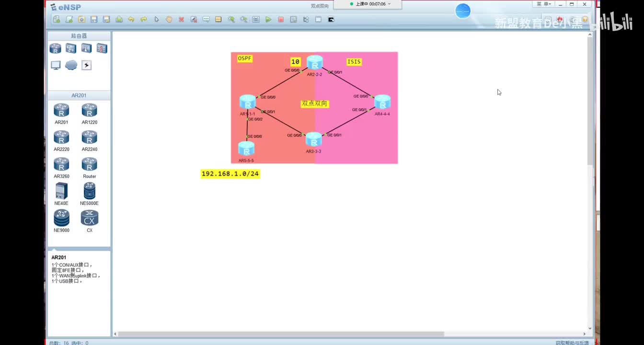Click the 路由器 category header

[x=79, y=36]
